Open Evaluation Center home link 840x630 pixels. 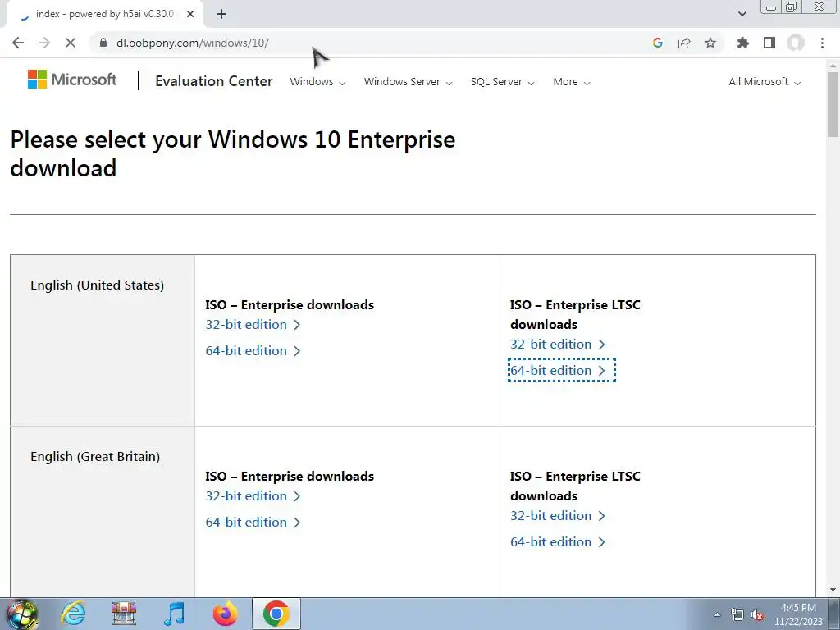click(214, 81)
